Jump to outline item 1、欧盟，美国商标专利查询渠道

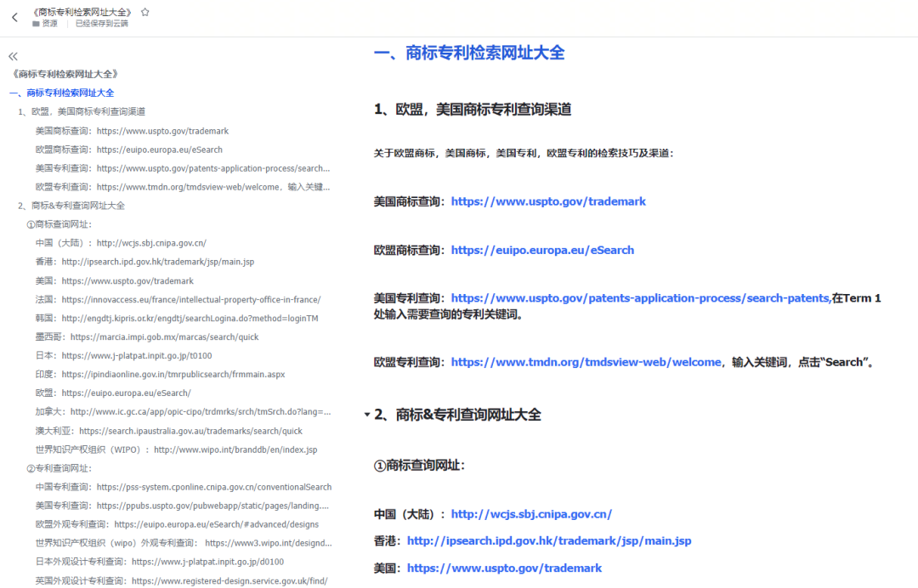pos(82,111)
